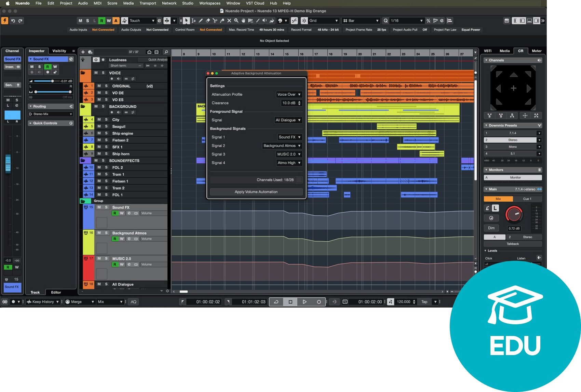Enable Read automation on the MUSIC 2.0 track
The width and height of the screenshot is (581, 392).
115,264
